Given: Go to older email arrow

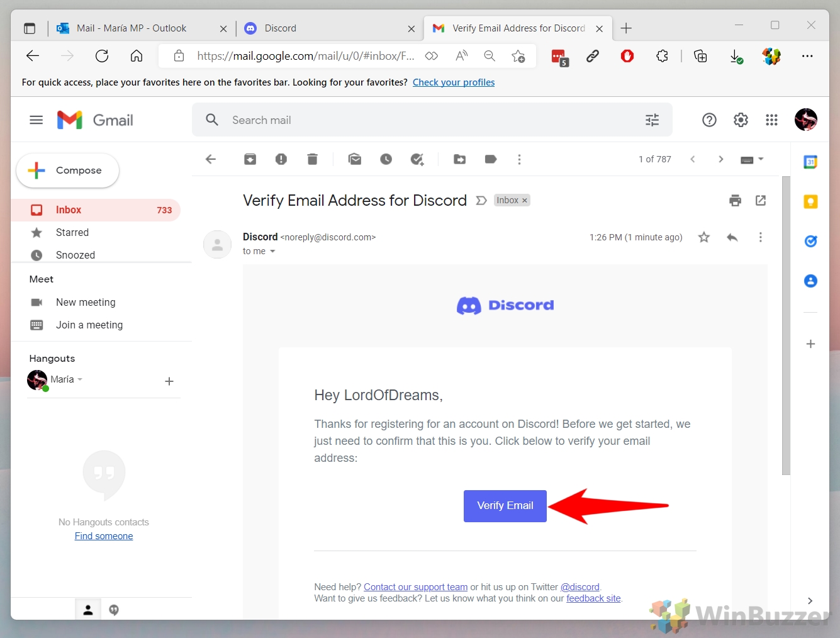Looking at the screenshot, I should coord(721,159).
